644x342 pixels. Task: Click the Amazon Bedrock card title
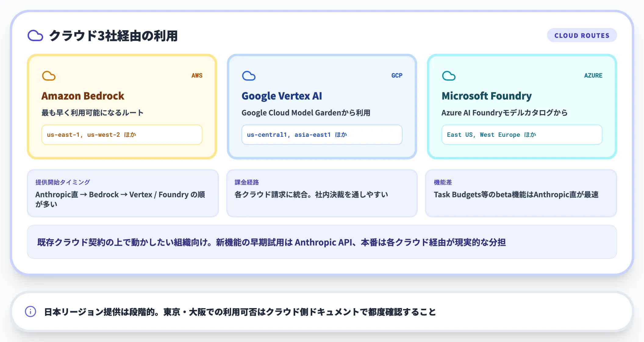(x=83, y=96)
